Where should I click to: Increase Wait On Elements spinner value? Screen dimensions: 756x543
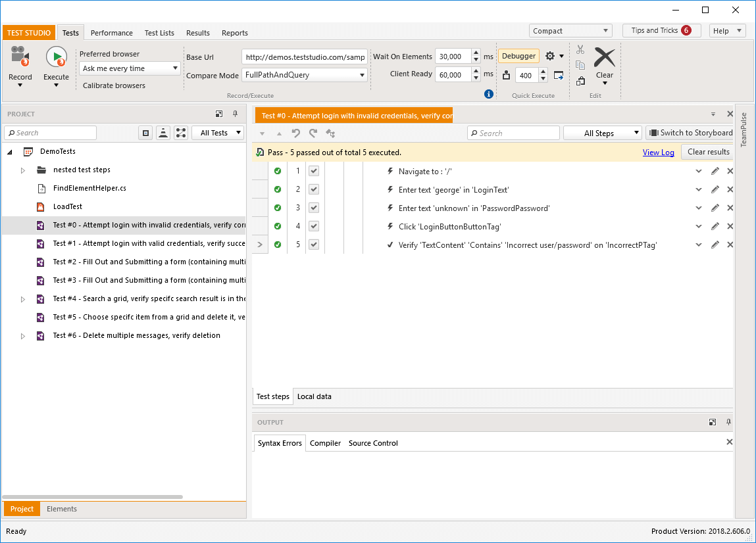476,53
